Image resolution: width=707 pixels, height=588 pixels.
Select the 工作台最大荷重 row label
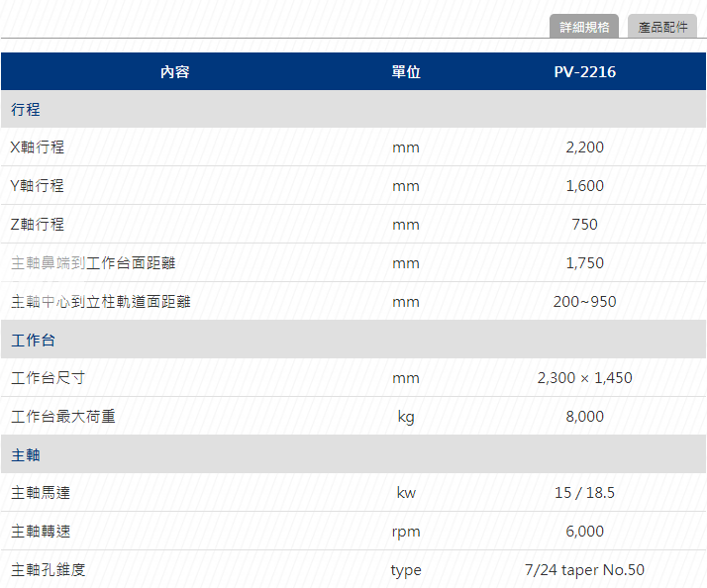[63, 417]
